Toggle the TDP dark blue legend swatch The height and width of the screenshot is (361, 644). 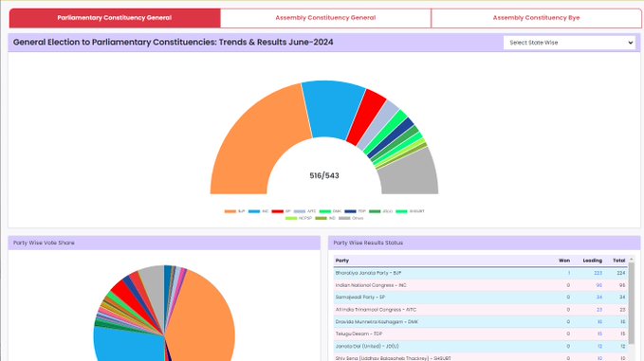coord(350,211)
